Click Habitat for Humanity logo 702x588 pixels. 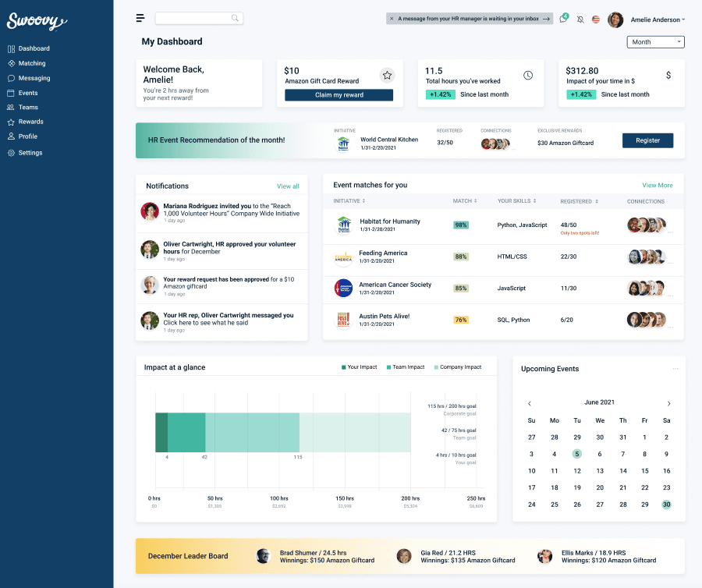[x=344, y=225]
